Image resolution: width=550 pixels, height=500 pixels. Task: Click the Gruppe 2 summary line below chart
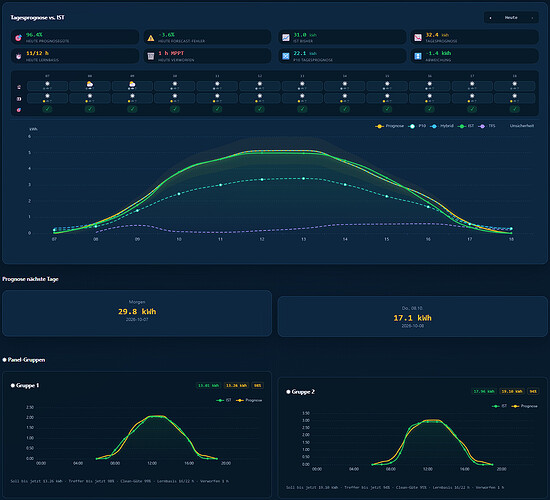click(395, 487)
